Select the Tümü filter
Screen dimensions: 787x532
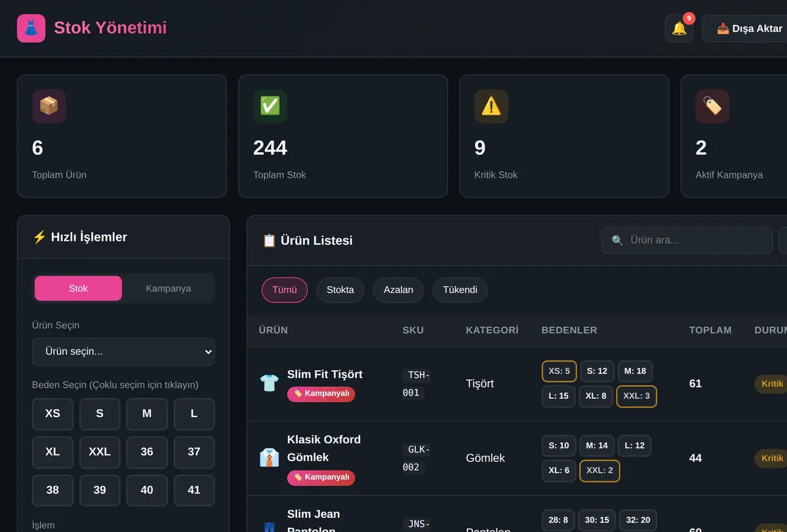[285, 290]
